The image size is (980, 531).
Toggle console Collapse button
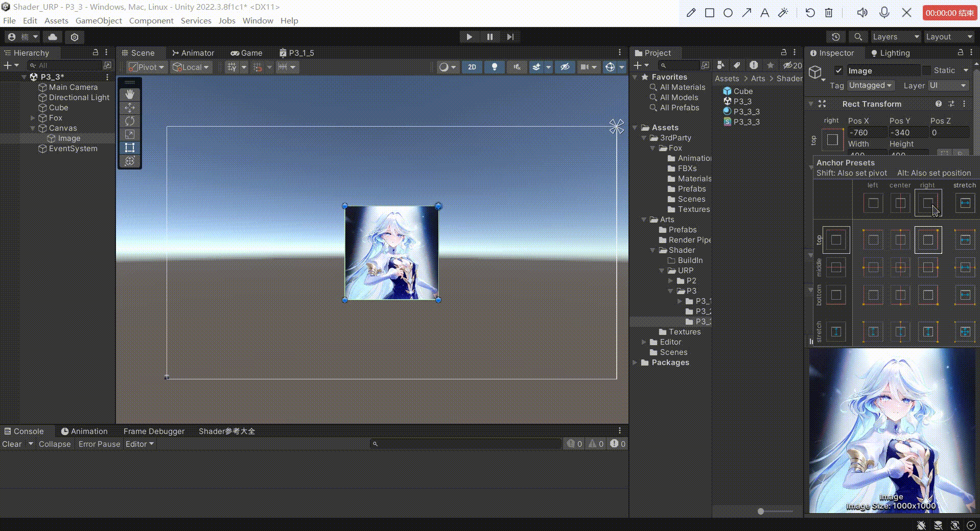click(55, 444)
